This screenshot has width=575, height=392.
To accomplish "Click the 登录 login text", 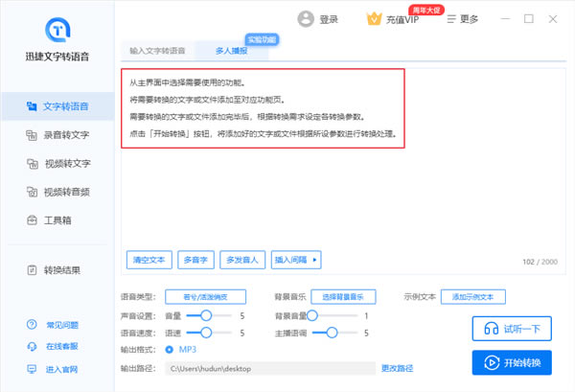I will [329, 19].
